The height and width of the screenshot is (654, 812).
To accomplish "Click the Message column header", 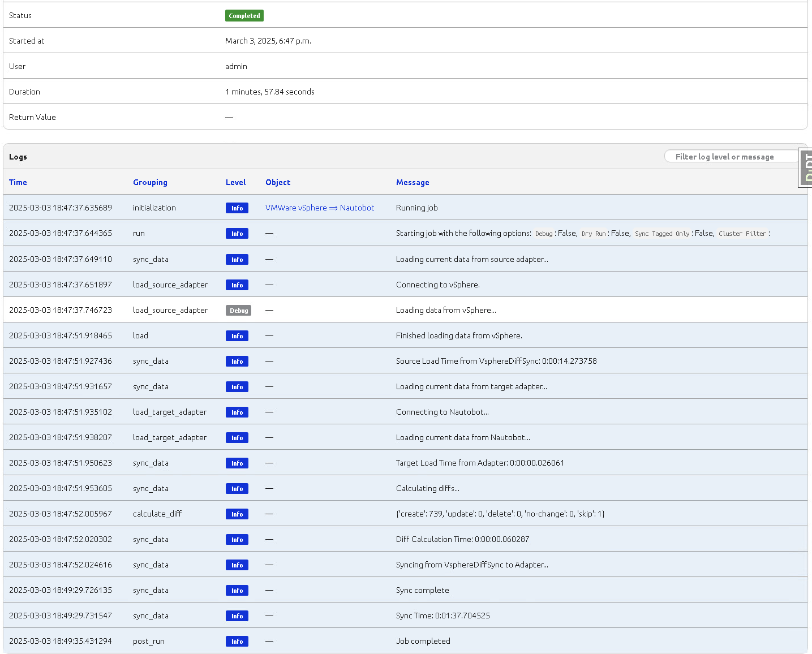I will click(413, 182).
